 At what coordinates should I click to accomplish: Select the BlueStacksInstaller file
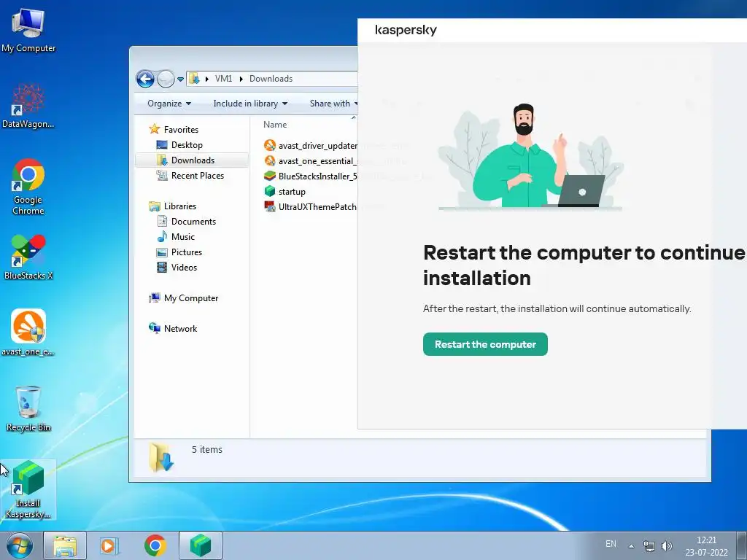point(311,176)
